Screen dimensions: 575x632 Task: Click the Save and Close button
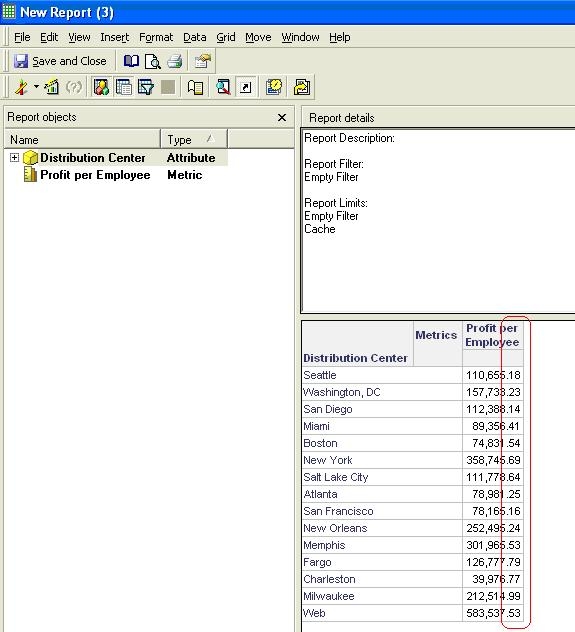pos(60,61)
